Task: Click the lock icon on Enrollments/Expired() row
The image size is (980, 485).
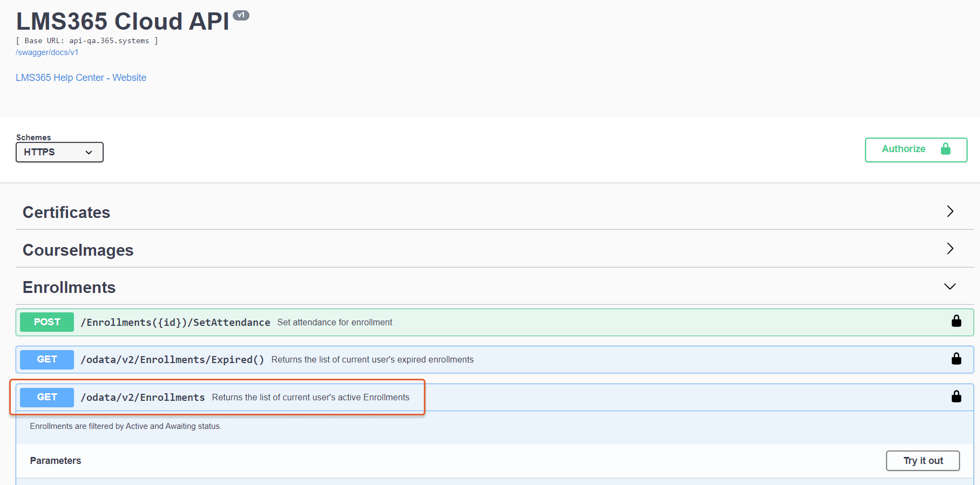Action: coord(956,359)
